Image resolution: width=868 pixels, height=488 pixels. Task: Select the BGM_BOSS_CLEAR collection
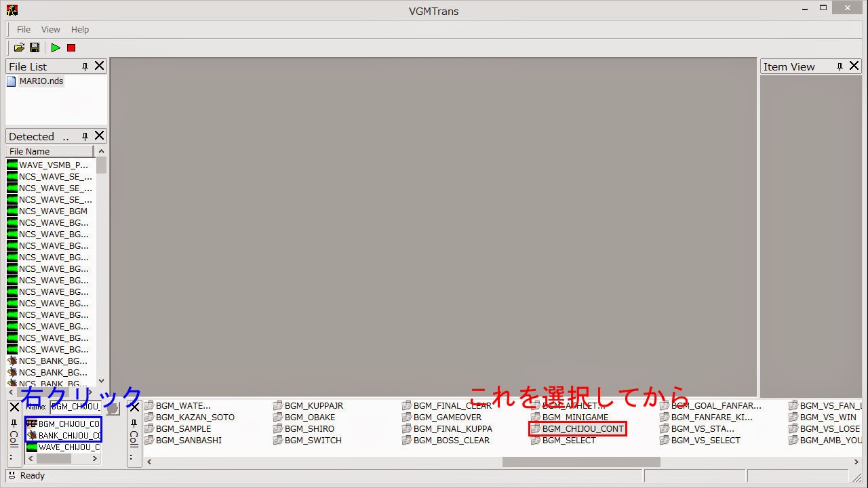click(x=452, y=441)
